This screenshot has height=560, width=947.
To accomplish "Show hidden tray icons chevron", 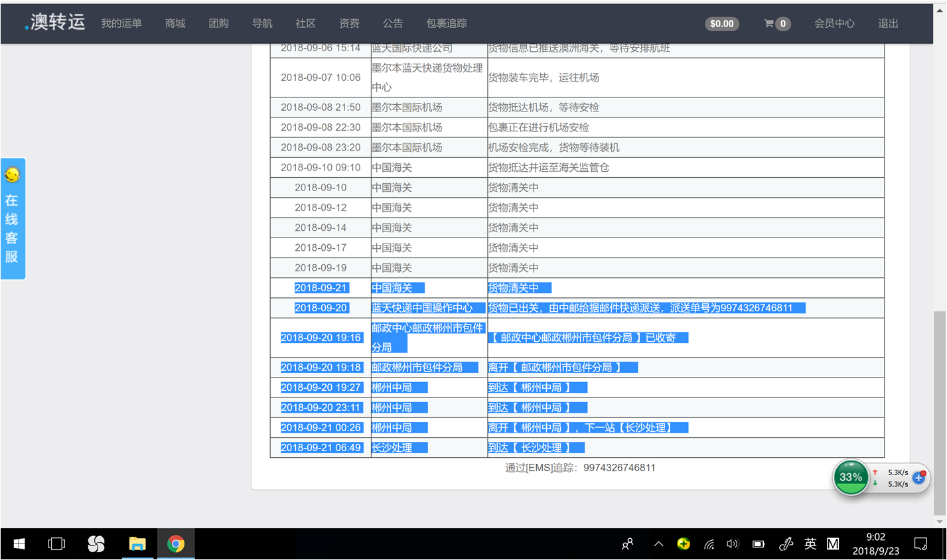I will pyautogui.click(x=658, y=544).
